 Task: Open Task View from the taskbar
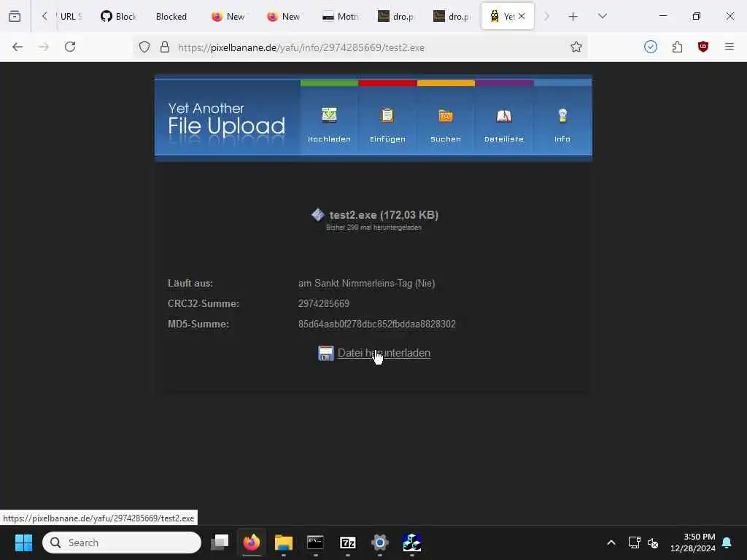tap(220, 542)
